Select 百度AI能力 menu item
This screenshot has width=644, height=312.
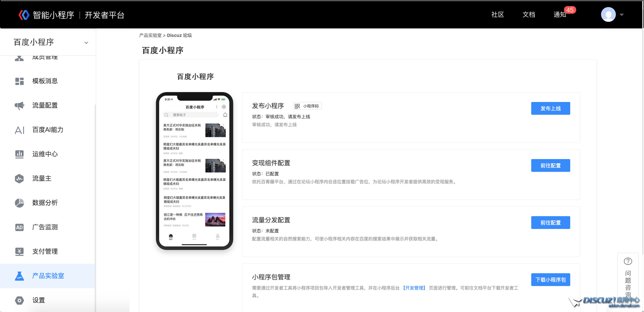point(47,130)
